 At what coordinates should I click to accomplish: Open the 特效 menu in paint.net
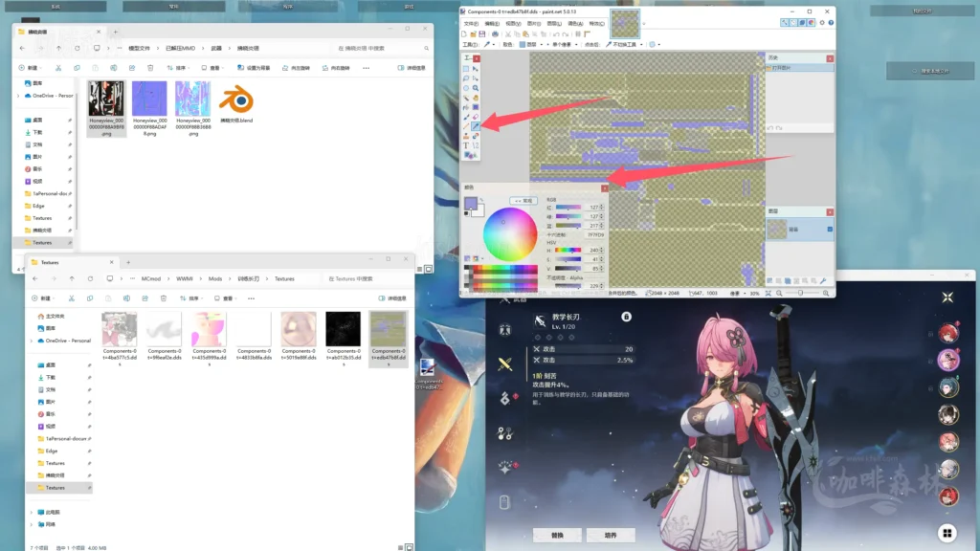point(595,25)
